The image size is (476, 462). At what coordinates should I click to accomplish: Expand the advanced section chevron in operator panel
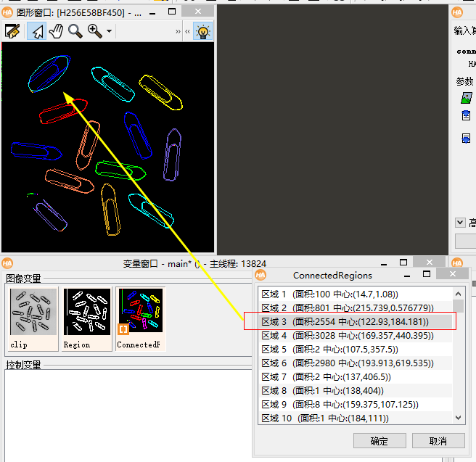coord(460,223)
